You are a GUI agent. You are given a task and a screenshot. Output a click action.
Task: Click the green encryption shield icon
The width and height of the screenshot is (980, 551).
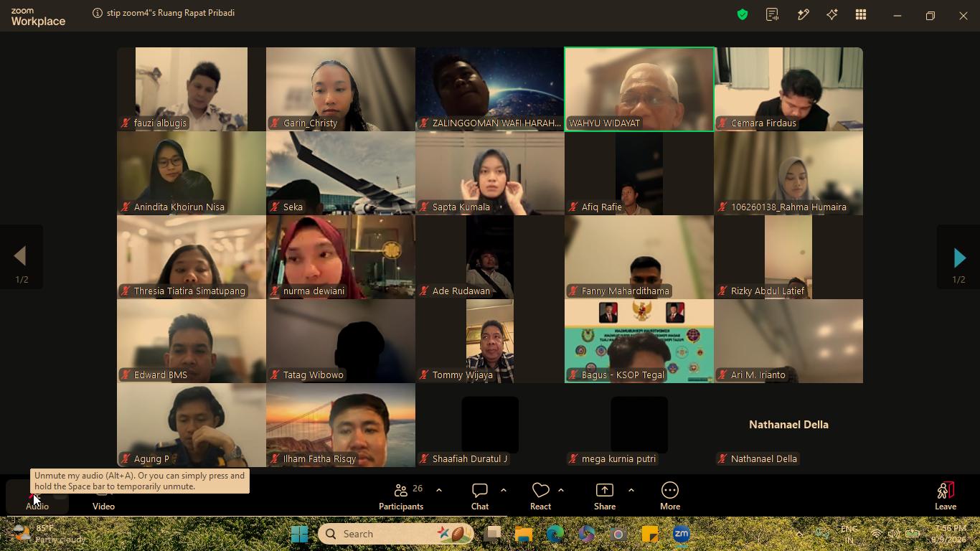click(x=743, y=14)
